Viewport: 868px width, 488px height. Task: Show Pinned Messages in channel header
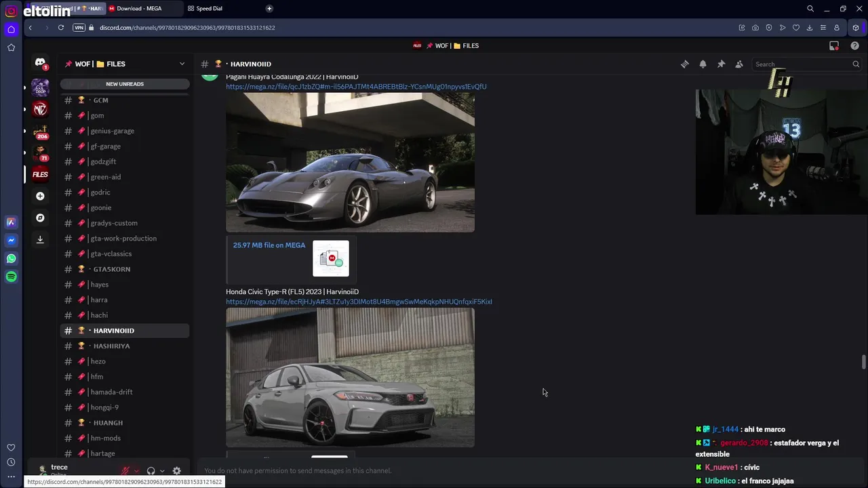tap(721, 64)
